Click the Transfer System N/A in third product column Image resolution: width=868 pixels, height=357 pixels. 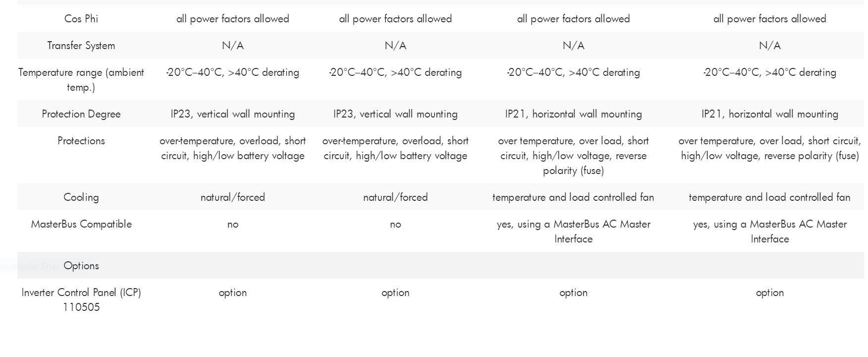point(573,46)
